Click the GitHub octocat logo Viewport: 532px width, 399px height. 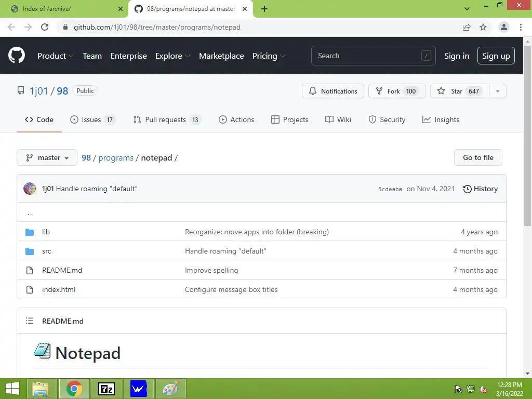tap(17, 55)
